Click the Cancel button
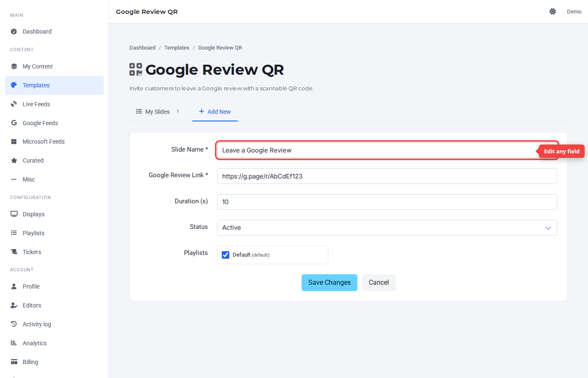588x378 pixels. tap(379, 283)
